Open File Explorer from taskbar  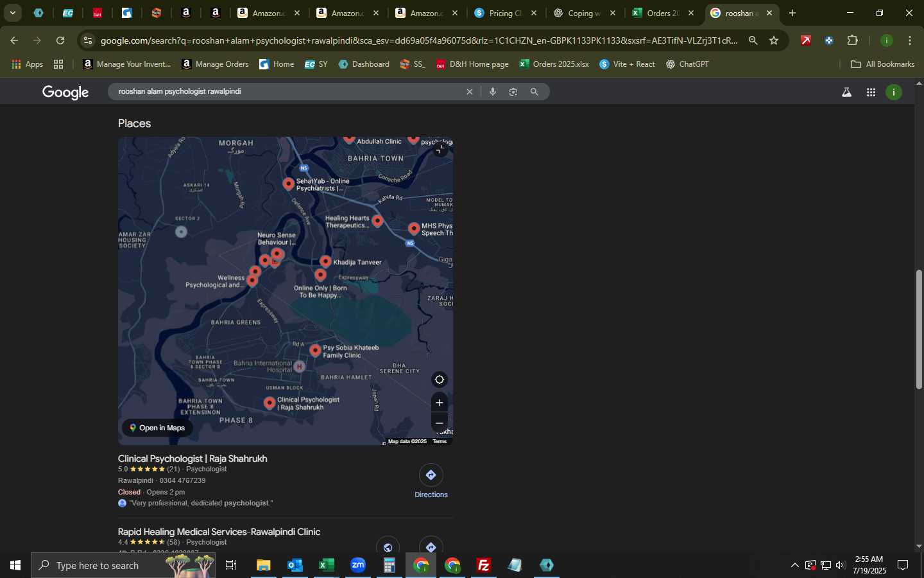[x=264, y=565]
